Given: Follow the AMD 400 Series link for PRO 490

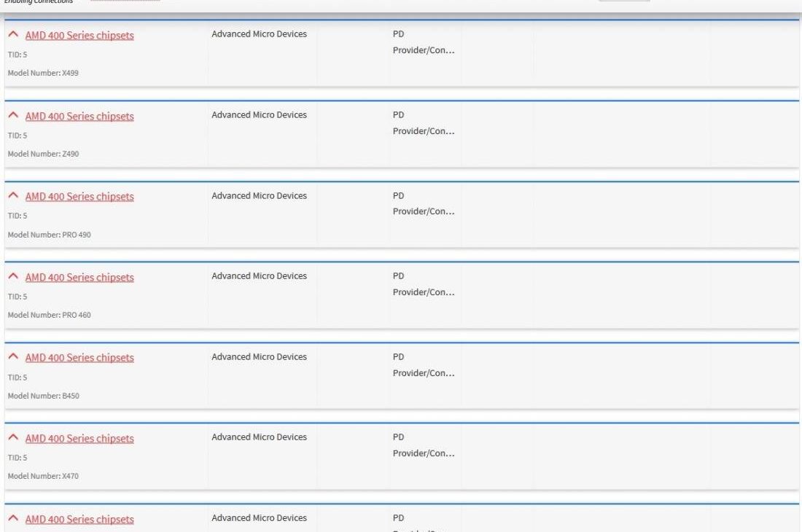Looking at the screenshot, I should pos(79,197).
